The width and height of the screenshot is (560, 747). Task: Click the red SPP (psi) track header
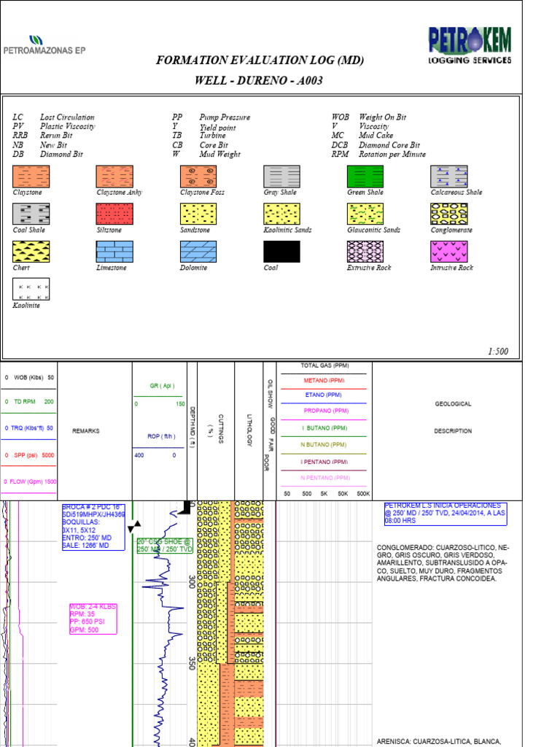pos(29,455)
